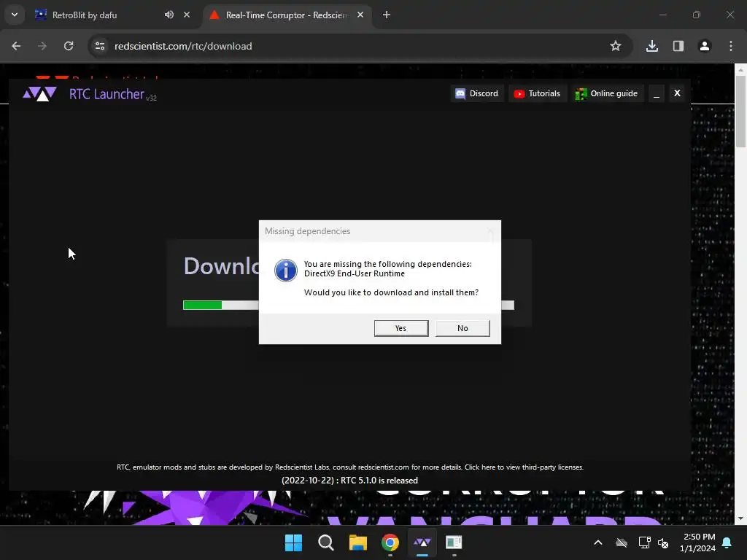The height and width of the screenshot is (560, 747).
Task: Mute the RetroBlit tab audio icon
Action: coord(169,15)
